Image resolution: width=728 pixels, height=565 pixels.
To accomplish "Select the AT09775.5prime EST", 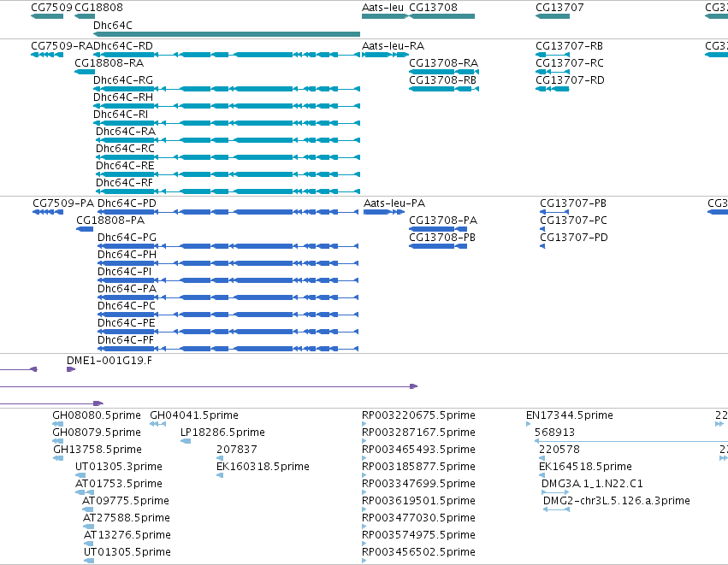I will pos(88,509).
